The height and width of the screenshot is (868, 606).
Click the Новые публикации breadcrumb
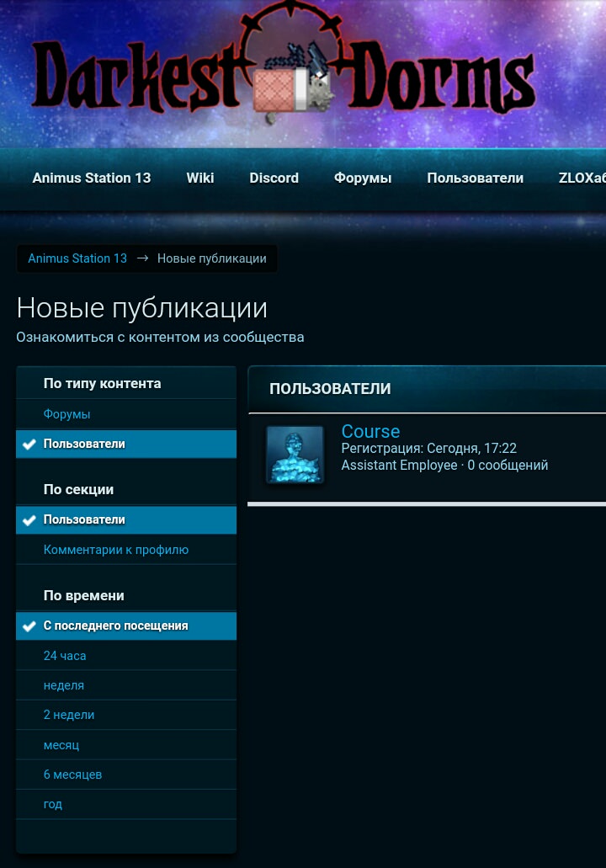click(x=211, y=258)
